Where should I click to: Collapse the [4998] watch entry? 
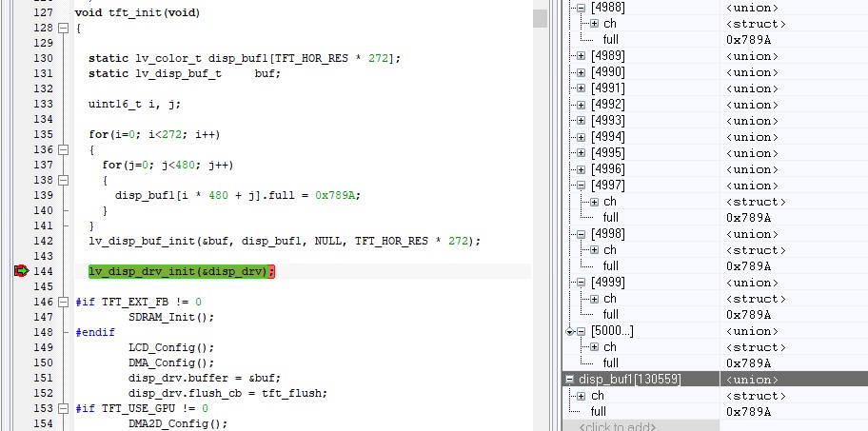[581, 234]
